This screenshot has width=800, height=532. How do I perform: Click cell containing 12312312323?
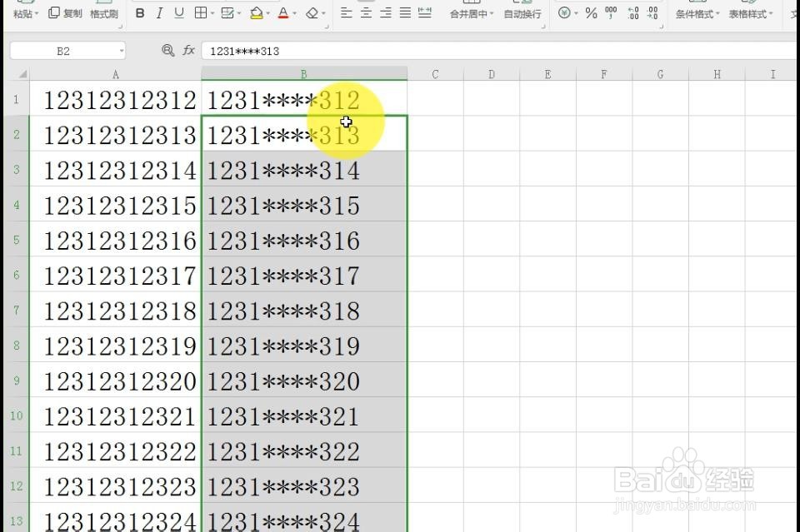tap(116, 485)
